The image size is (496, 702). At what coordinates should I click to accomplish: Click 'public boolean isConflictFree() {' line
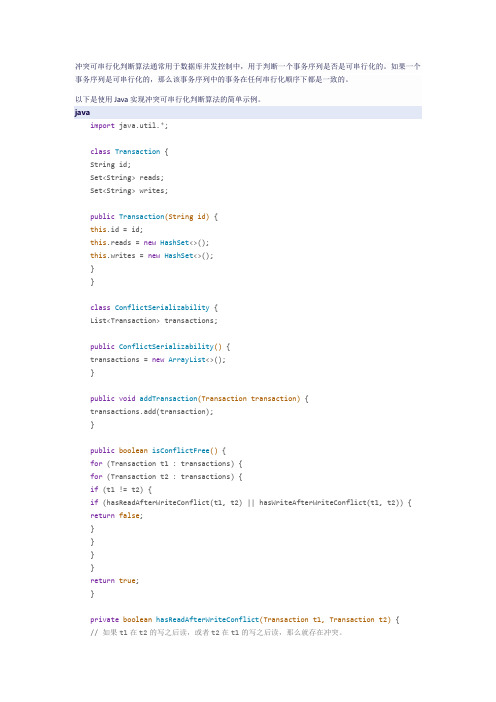158,450
